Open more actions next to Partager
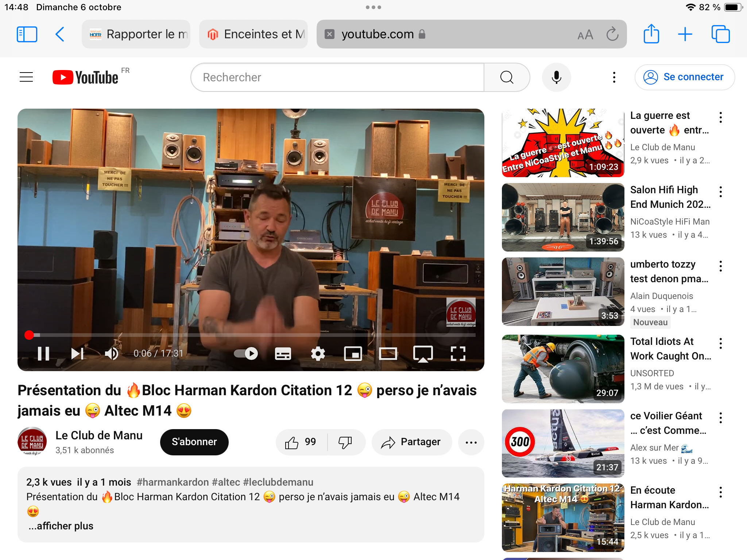This screenshot has width=747, height=560. 471,442
